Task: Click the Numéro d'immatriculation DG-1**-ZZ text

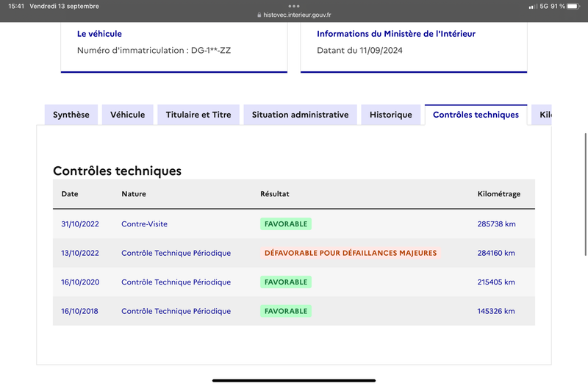Action: [154, 50]
